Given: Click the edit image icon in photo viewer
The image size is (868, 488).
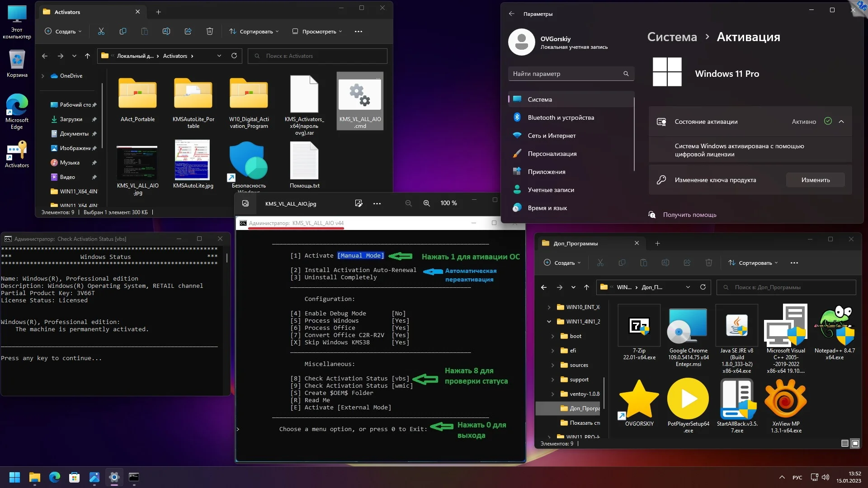Looking at the screenshot, I should pos(359,203).
